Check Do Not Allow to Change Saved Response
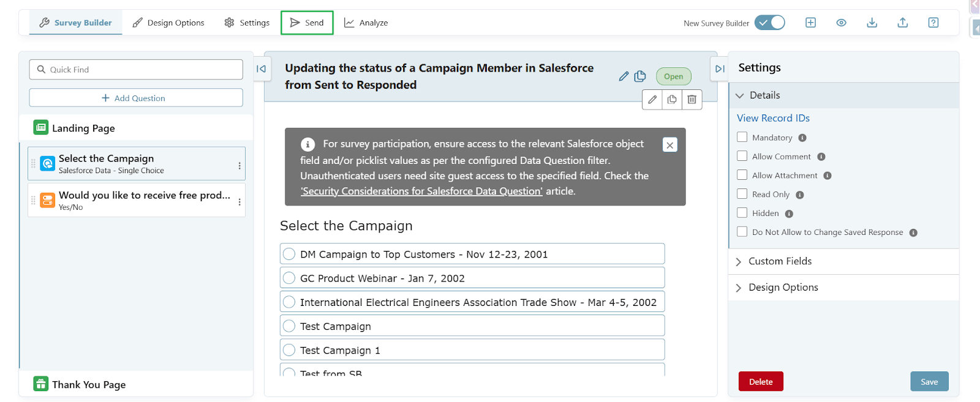This screenshot has width=980, height=402. point(742,232)
